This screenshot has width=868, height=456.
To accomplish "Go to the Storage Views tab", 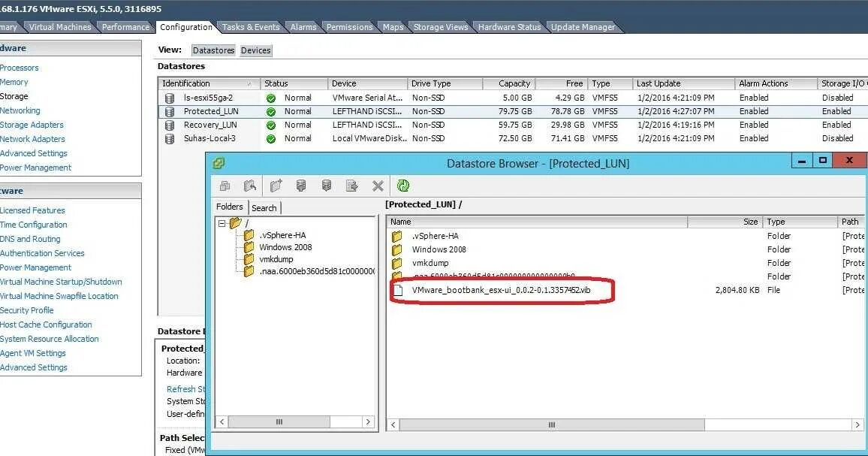I will (x=441, y=27).
